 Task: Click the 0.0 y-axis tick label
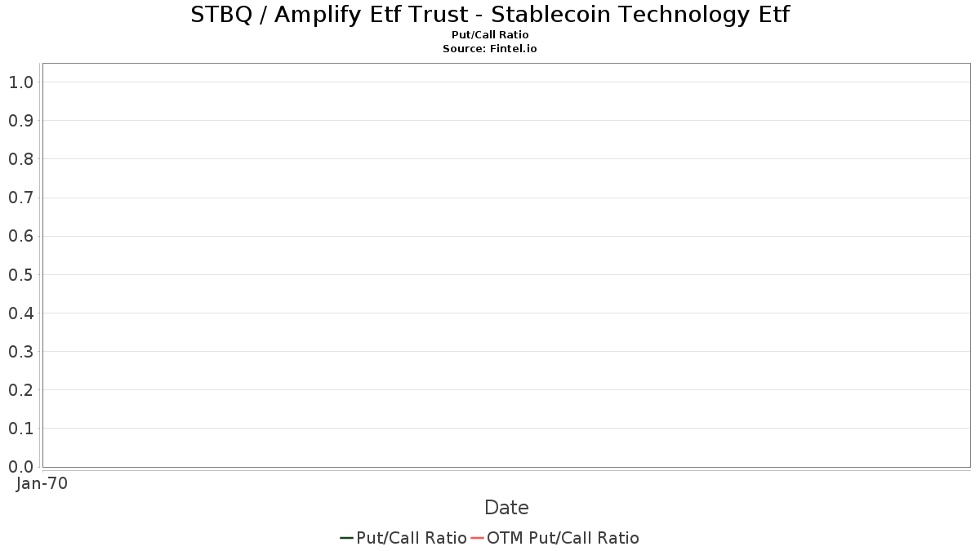click(20, 467)
